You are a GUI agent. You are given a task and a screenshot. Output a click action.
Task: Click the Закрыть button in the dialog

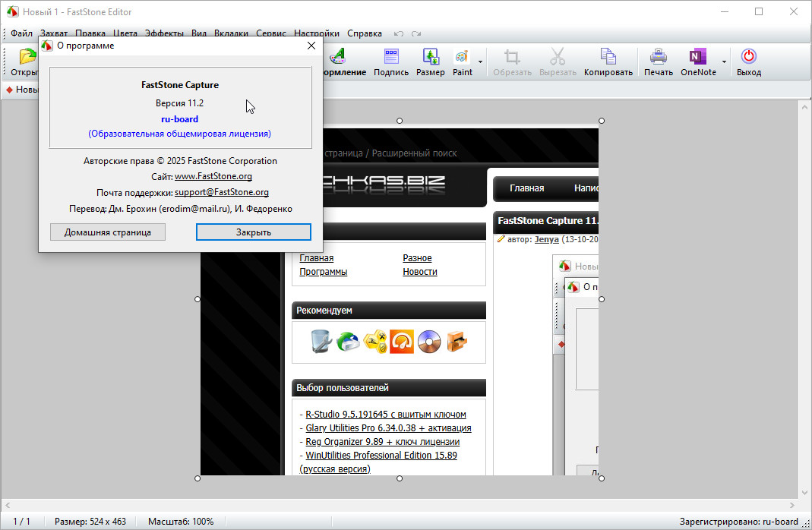[x=253, y=232]
